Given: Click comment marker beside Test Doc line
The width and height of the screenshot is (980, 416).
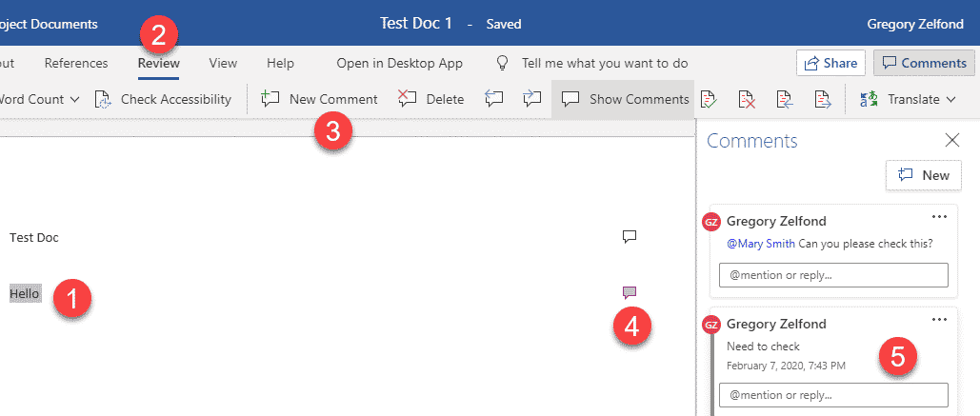Looking at the screenshot, I should coord(630,237).
